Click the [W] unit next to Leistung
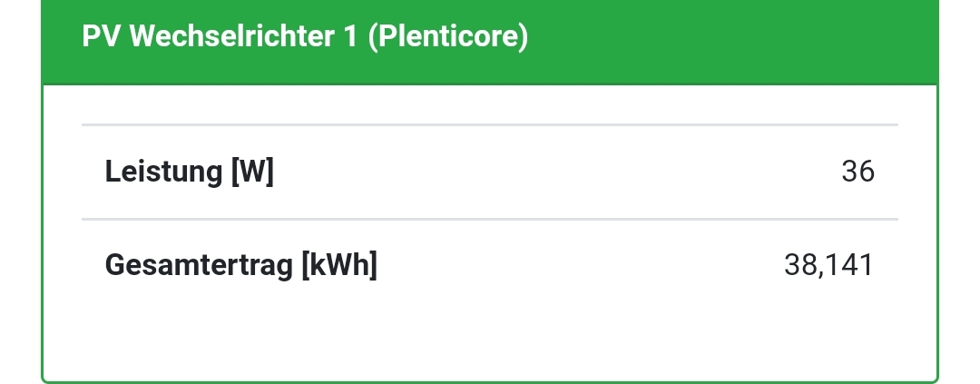 251,171
